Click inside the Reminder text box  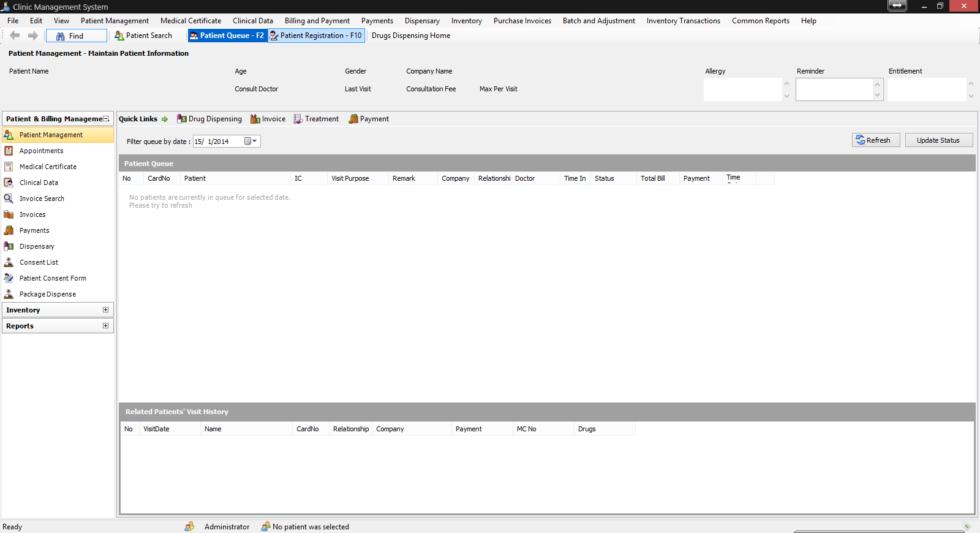point(834,89)
